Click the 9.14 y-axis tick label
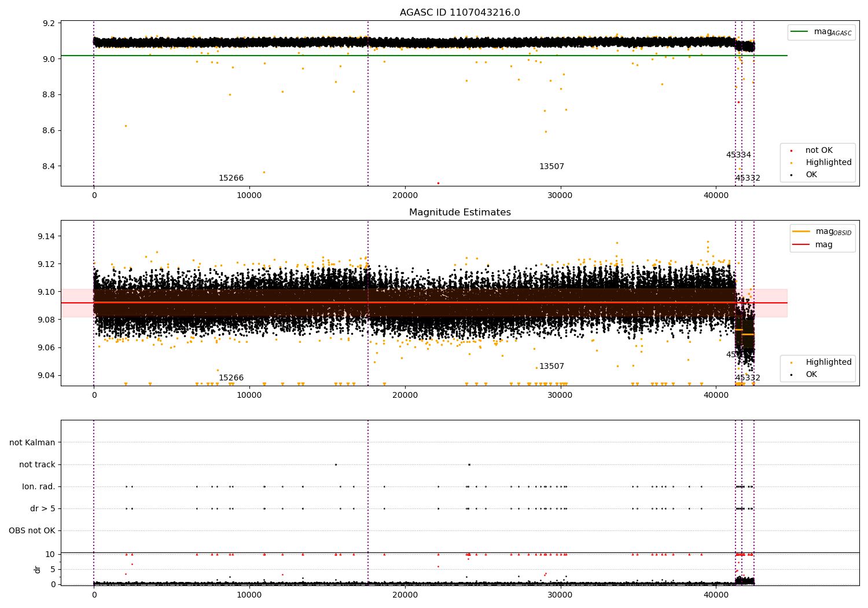The height and width of the screenshot is (608, 868). coord(47,236)
